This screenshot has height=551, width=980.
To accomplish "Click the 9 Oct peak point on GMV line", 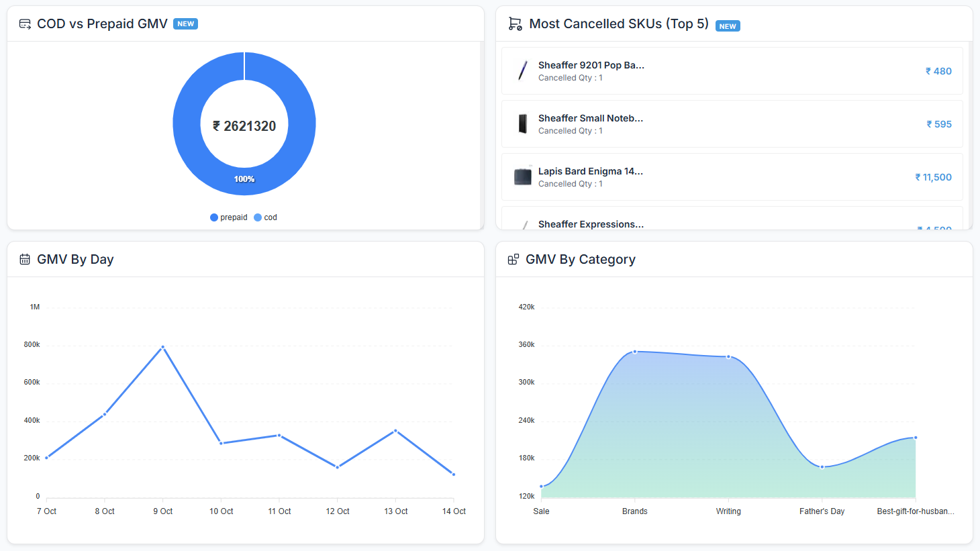I will pyautogui.click(x=162, y=347).
